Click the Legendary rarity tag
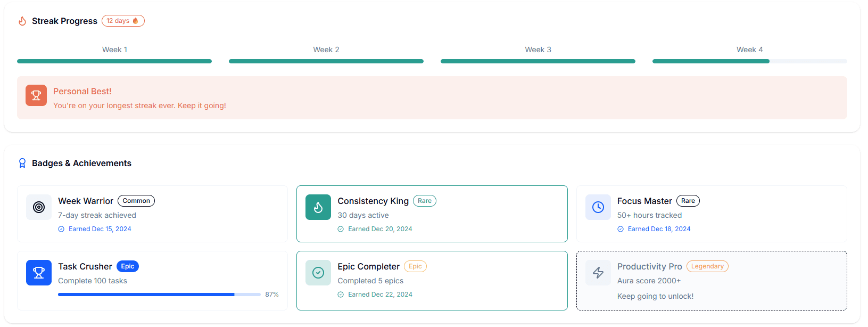 click(x=707, y=266)
